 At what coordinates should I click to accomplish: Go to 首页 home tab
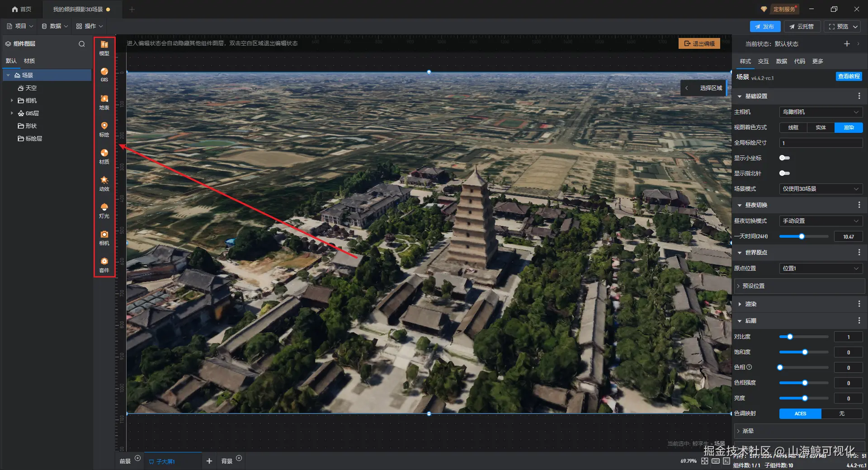click(x=22, y=9)
